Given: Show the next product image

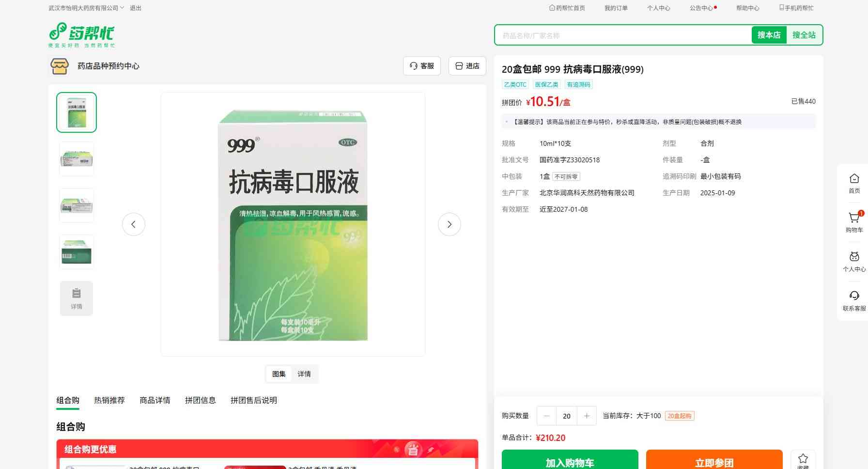Looking at the screenshot, I should point(449,224).
